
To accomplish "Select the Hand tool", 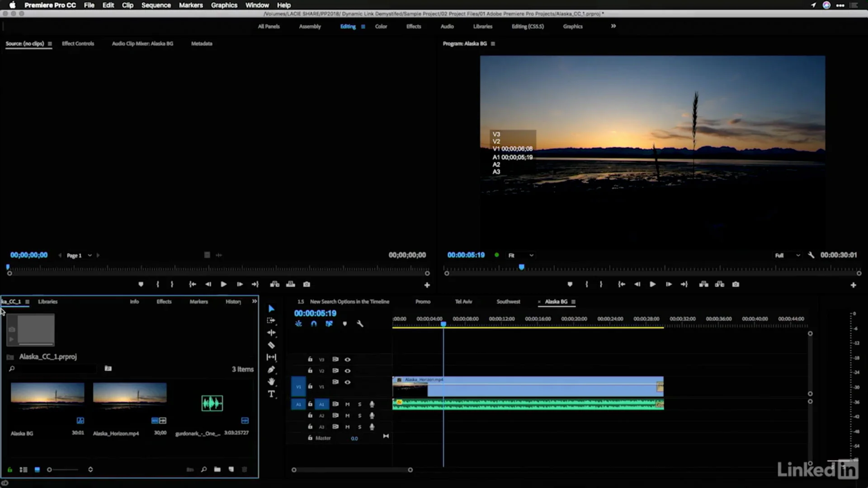I will click(x=271, y=382).
